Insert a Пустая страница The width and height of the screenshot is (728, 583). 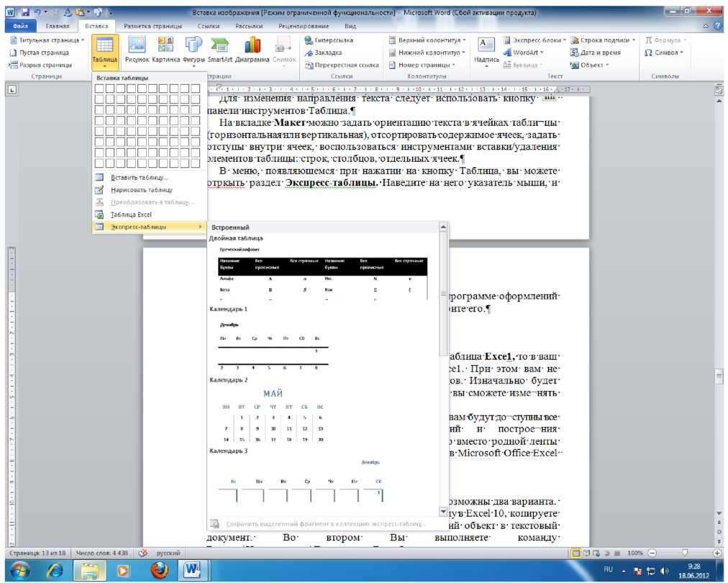39,53
